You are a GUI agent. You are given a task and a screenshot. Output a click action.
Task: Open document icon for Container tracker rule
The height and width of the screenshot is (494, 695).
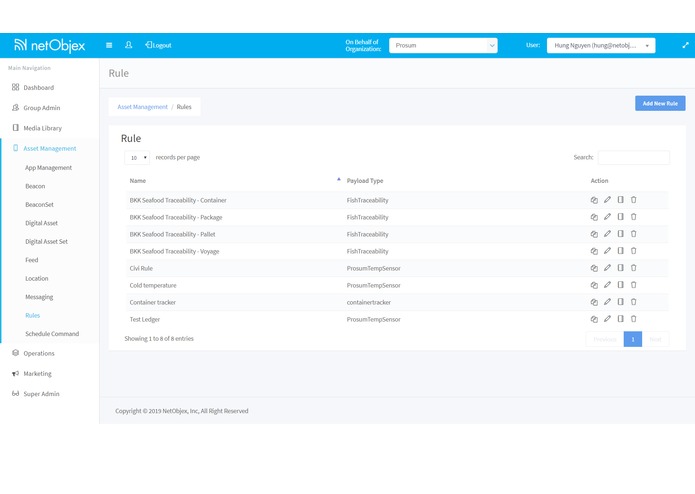621,302
